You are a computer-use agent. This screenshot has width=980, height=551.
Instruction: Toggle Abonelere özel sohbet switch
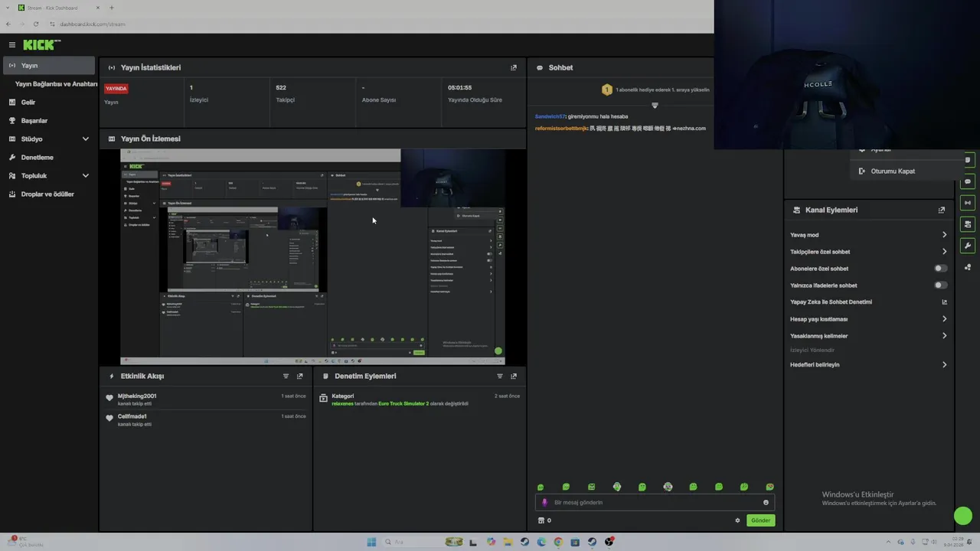pyautogui.click(x=941, y=269)
